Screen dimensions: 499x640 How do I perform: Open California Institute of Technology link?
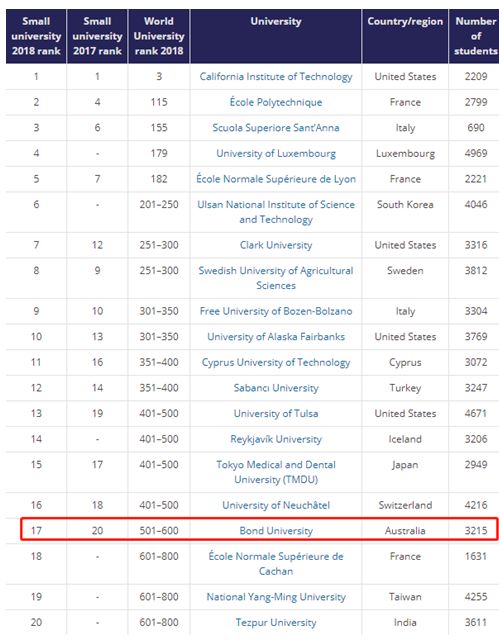(x=276, y=77)
